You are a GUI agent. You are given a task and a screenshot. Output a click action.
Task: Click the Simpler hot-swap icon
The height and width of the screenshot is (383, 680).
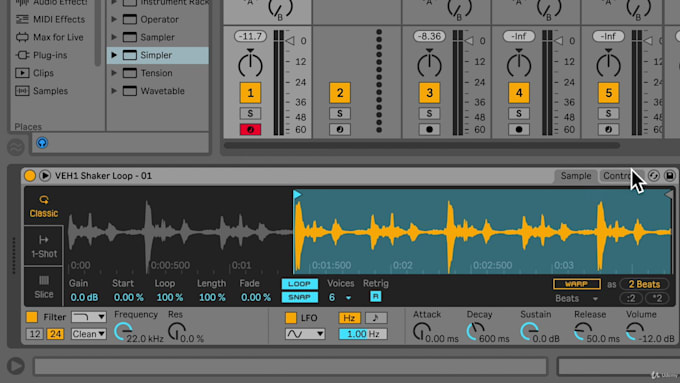(654, 176)
